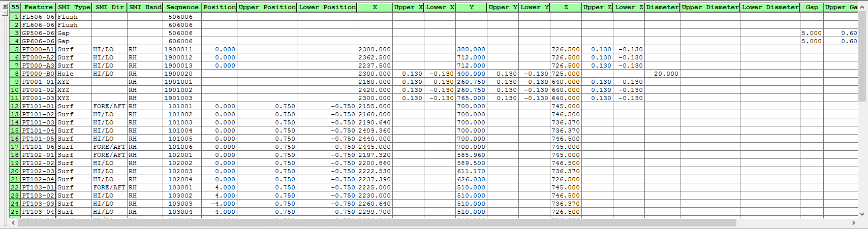Screen dimensions: 868x229
Task: Click the Sequence column header
Action: [x=182, y=7]
